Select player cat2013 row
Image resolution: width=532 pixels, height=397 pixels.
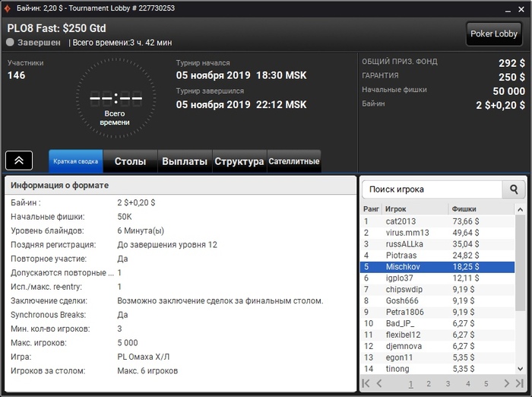[437, 221]
